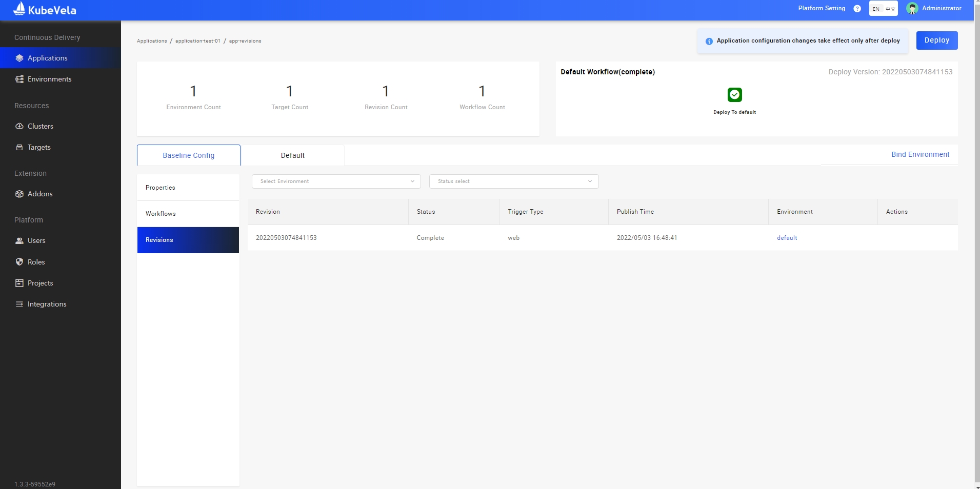Click the KubeVela sailboat logo
The height and width of the screenshot is (489, 980).
[19, 9]
